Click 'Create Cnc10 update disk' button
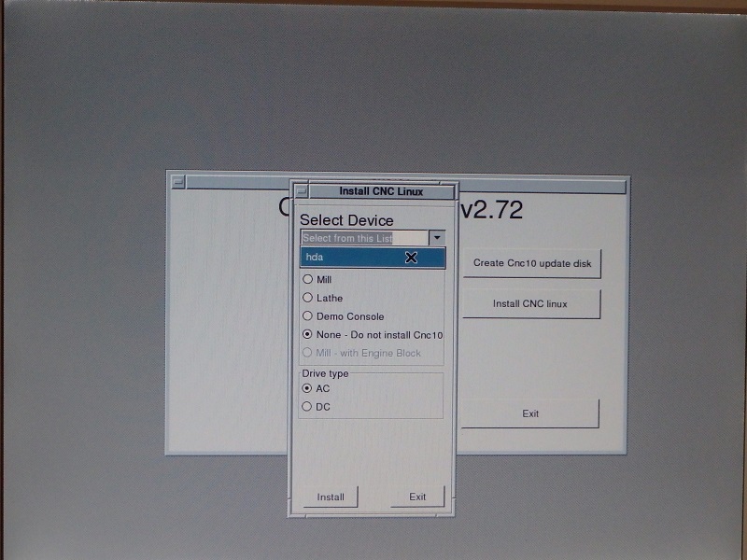Screen dimensions: 747x560 coord(532,263)
